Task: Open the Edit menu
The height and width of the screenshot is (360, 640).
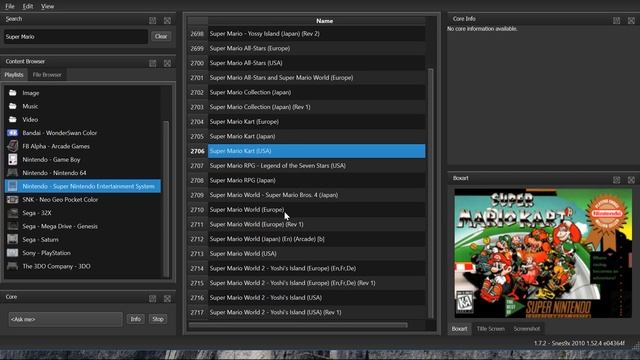Action: coord(28,6)
